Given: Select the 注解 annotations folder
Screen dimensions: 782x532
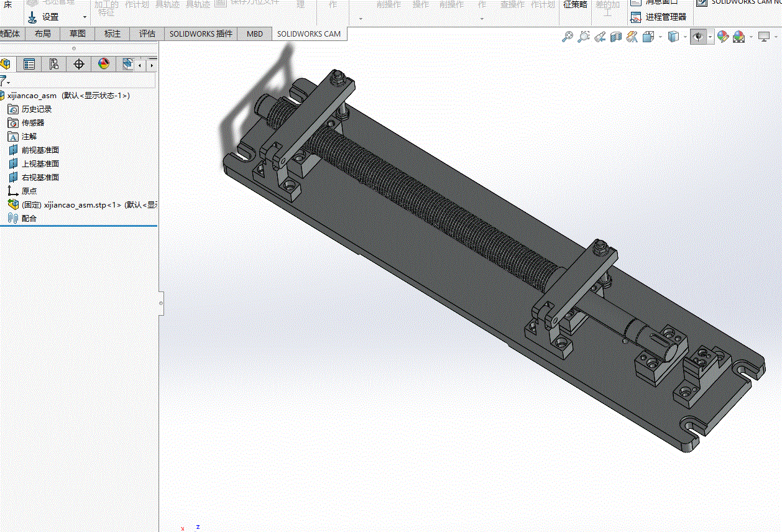Looking at the screenshot, I should (x=22, y=137).
